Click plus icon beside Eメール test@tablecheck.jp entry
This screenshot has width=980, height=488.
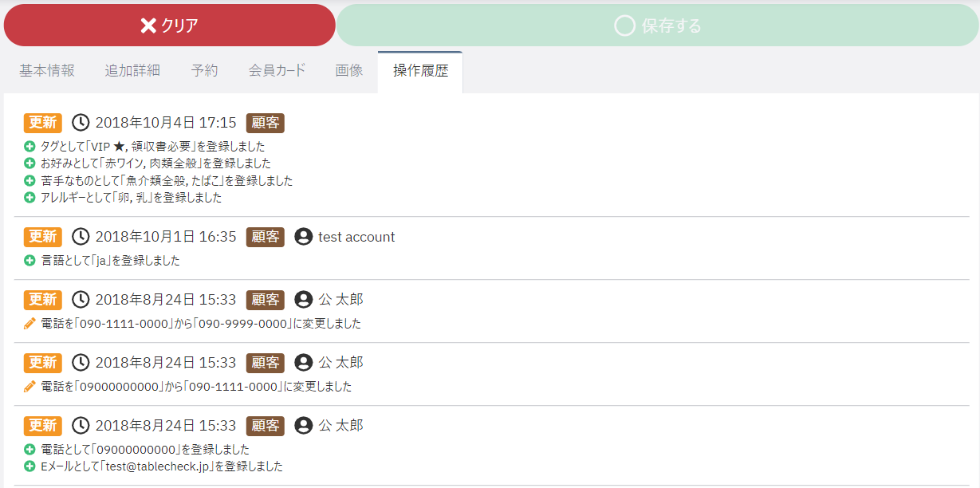pyautogui.click(x=30, y=466)
